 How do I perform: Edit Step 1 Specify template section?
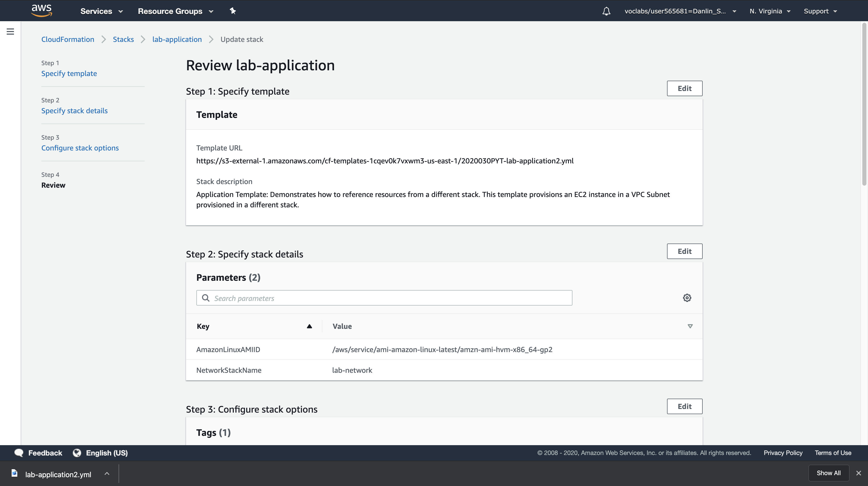coord(684,88)
